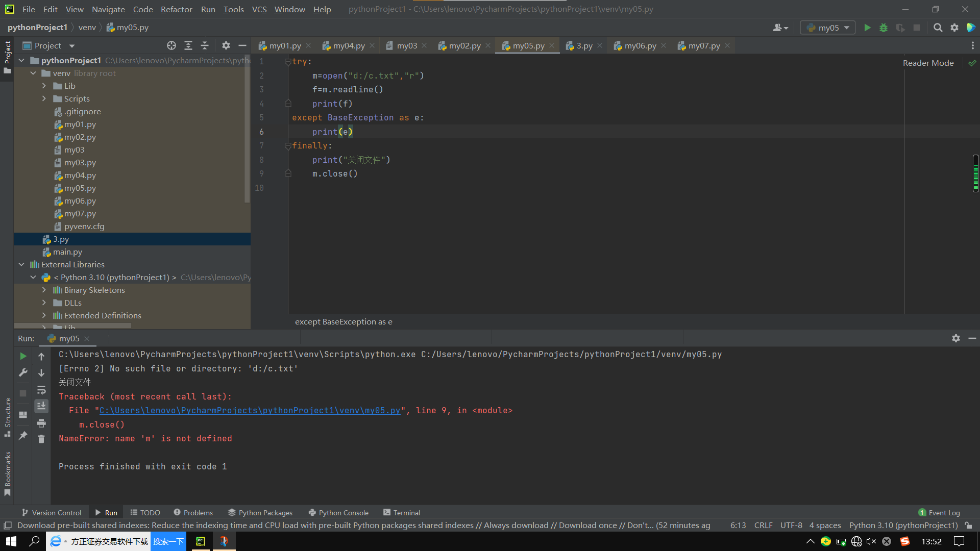Hide the Project tool window
The height and width of the screenshot is (551, 980).
(x=242, y=45)
